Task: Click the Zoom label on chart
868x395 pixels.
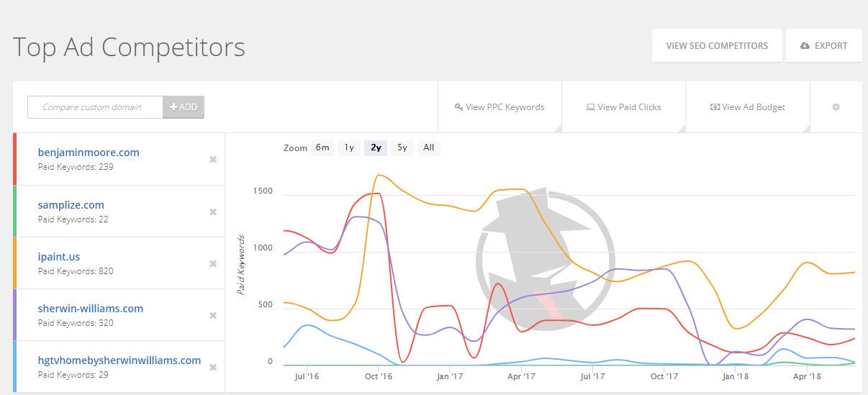Action: pyautogui.click(x=295, y=148)
